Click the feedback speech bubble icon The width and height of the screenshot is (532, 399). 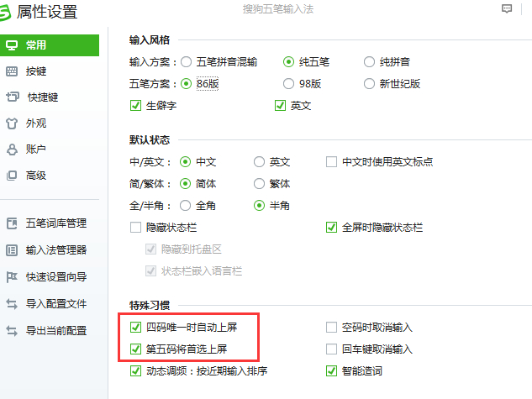(x=507, y=8)
